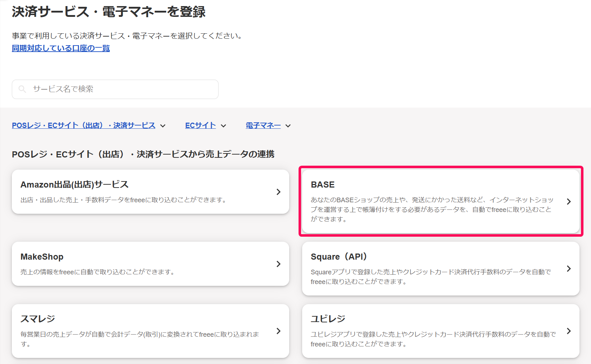Image resolution: width=591 pixels, height=364 pixels.
Task: Jump to the 電子マネー section link
Action: coord(263,126)
